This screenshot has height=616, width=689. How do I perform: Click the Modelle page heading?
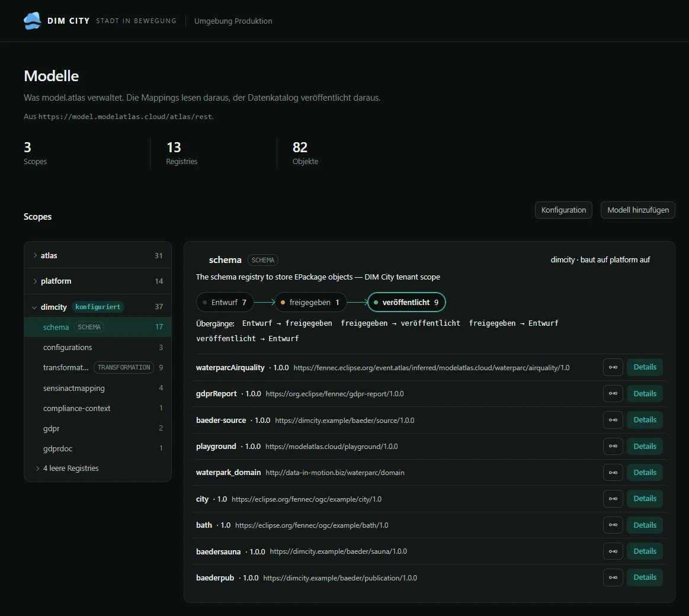tap(52, 76)
